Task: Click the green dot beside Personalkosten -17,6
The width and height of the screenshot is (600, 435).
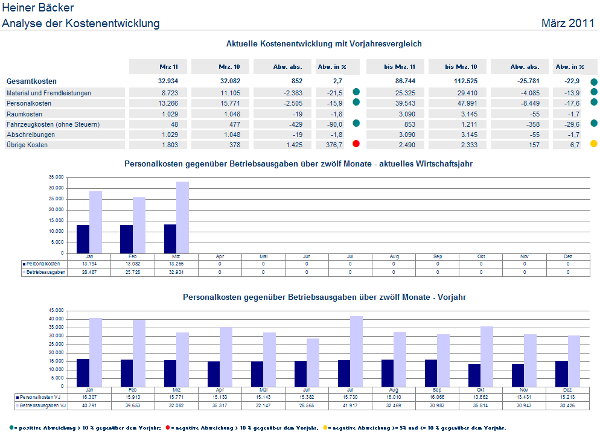Action: coord(593,102)
